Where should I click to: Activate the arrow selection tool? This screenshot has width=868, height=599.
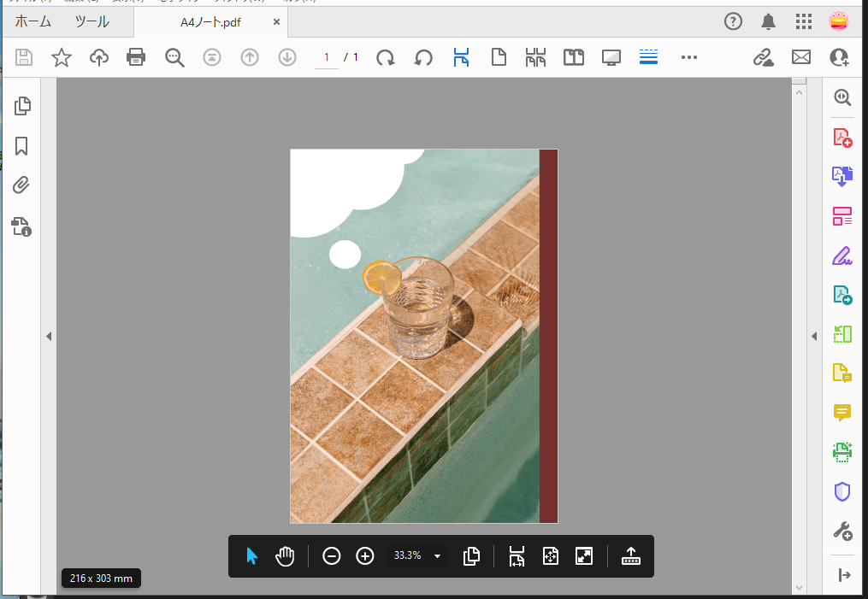click(x=251, y=556)
